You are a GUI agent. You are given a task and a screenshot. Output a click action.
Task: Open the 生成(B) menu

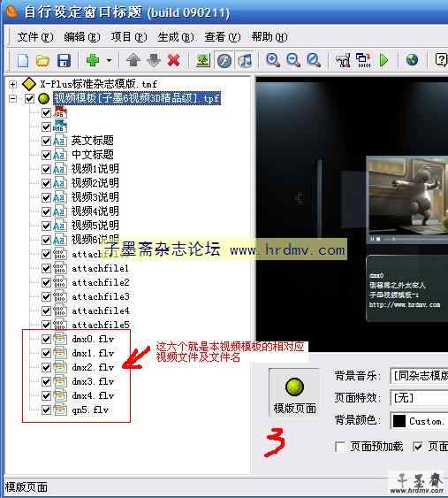pos(176,37)
